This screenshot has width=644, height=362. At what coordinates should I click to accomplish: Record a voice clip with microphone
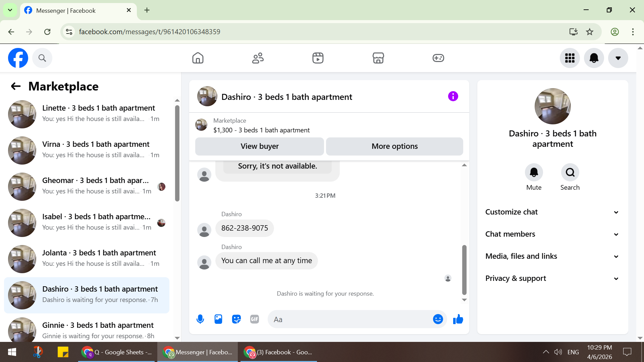tap(200, 319)
